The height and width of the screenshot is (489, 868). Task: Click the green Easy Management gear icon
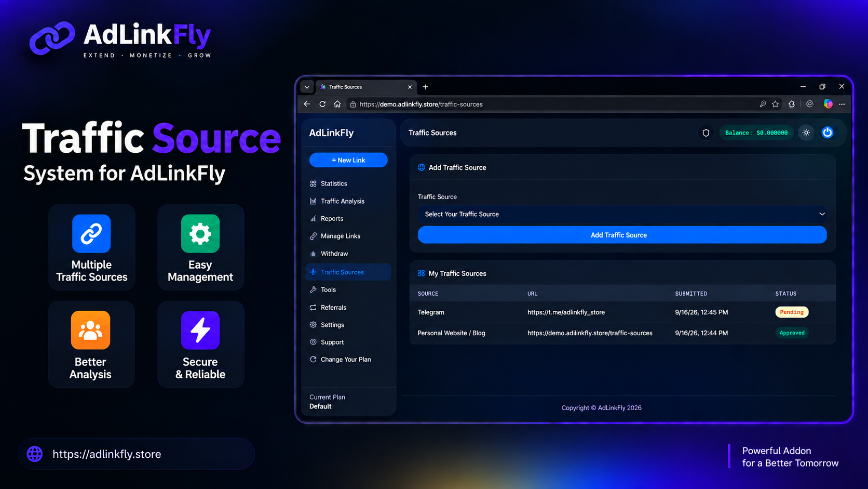pos(200,234)
